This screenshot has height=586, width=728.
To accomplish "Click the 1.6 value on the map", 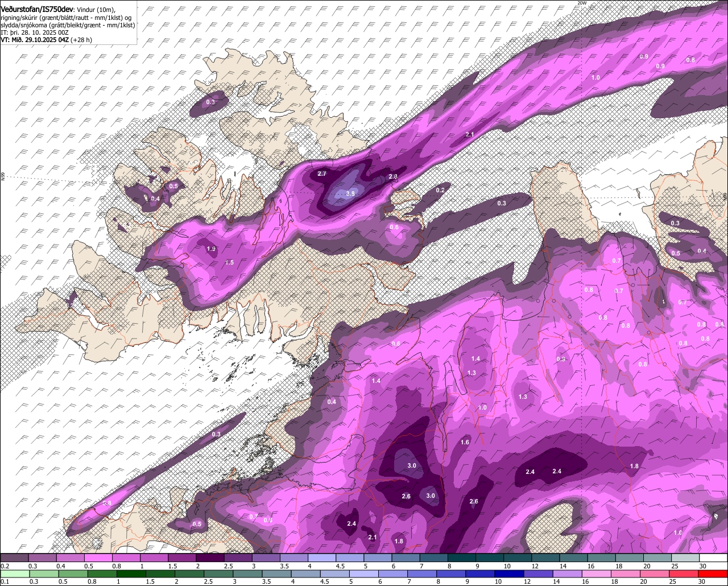I will click(x=465, y=442).
